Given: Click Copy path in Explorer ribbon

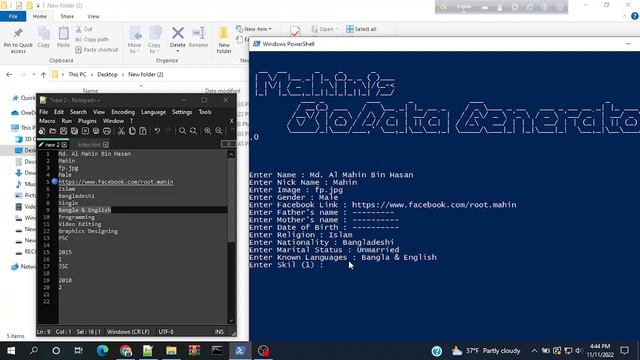Looking at the screenshot, I should point(92,40).
